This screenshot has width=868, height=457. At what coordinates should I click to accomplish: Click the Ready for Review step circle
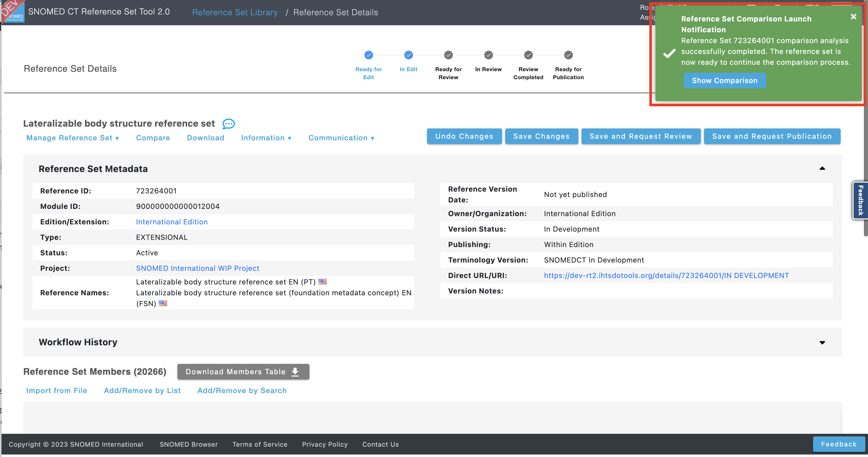448,55
